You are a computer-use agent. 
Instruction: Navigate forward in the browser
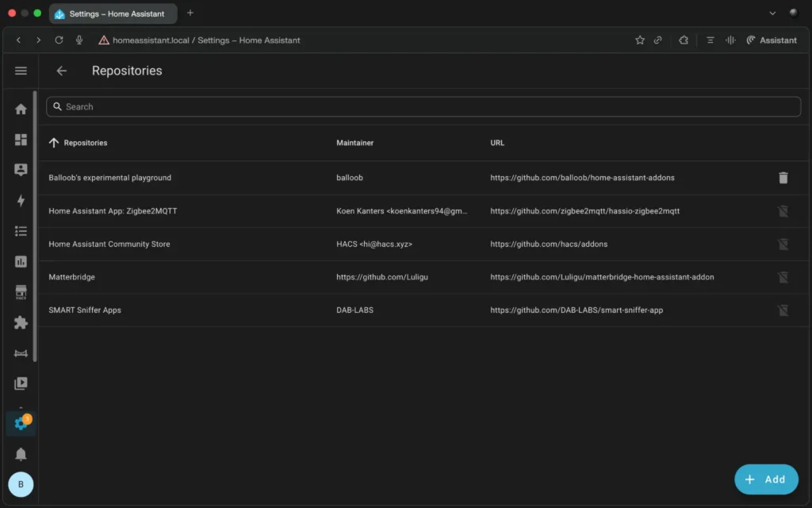tap(38, 40)
